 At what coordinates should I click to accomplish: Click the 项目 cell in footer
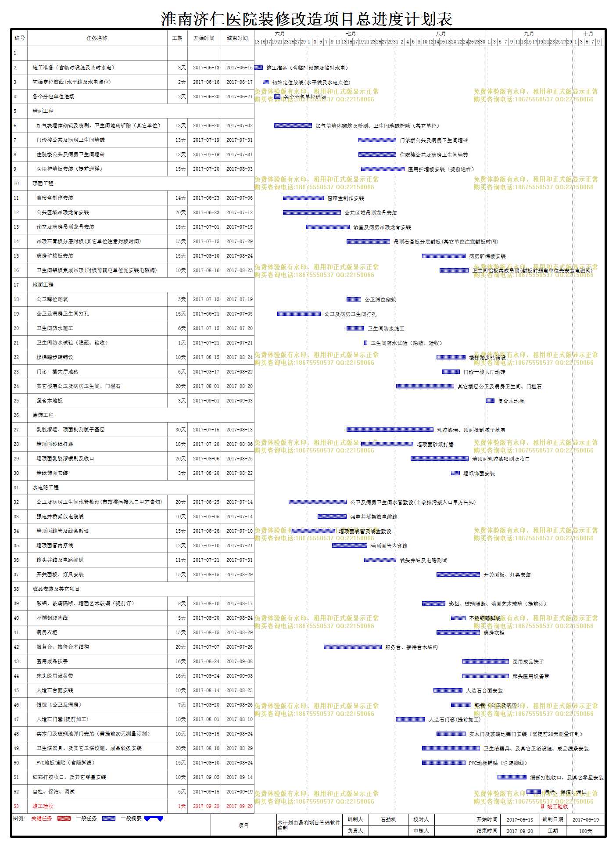[244, 825]
